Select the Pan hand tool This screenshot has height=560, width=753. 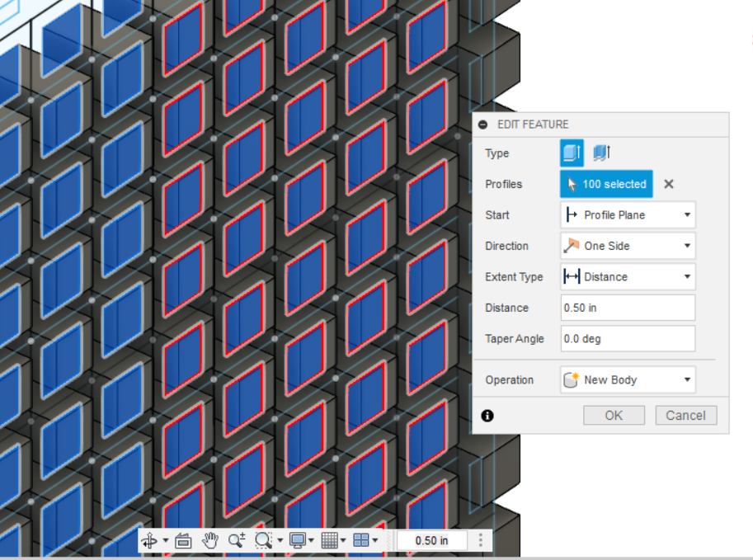[x=209, y=541]
